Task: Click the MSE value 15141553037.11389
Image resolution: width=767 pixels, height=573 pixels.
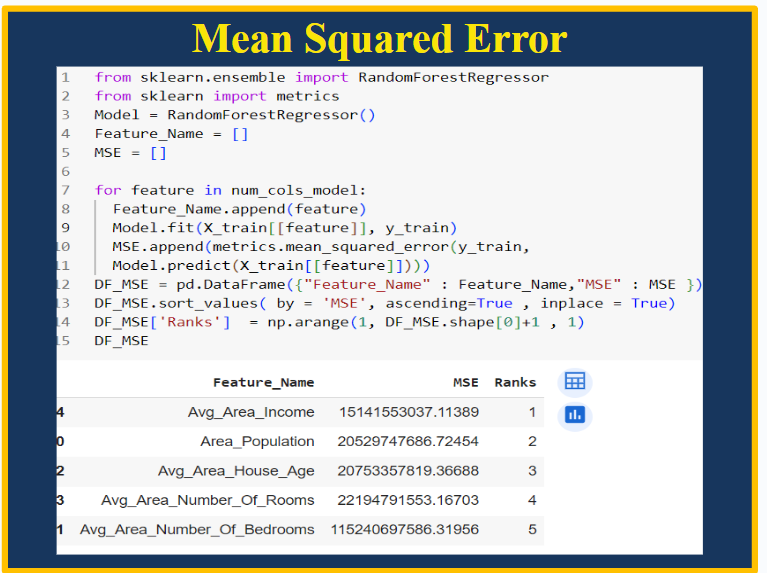Action: pos(409,412)
